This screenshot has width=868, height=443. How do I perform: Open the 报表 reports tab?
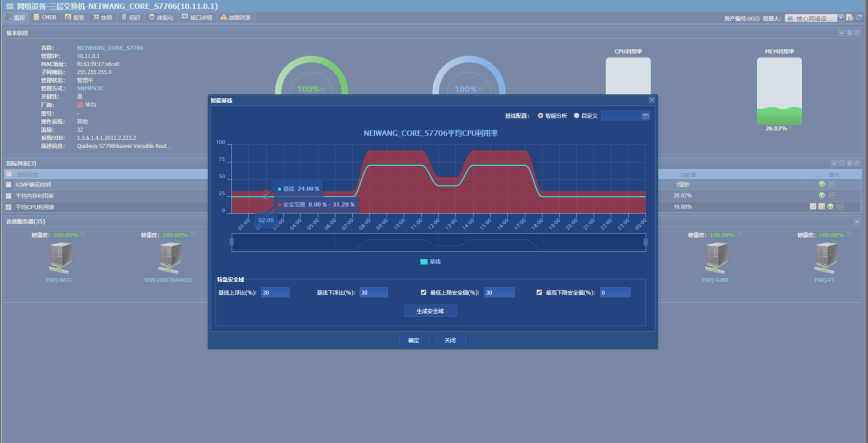tap(74, 18)
